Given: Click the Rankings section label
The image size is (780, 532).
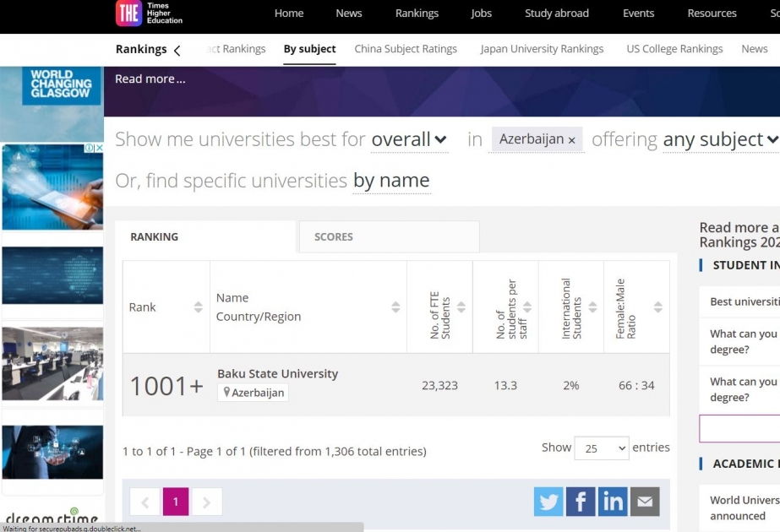Looking at the screenshot, I should click(x=141, y=49).
